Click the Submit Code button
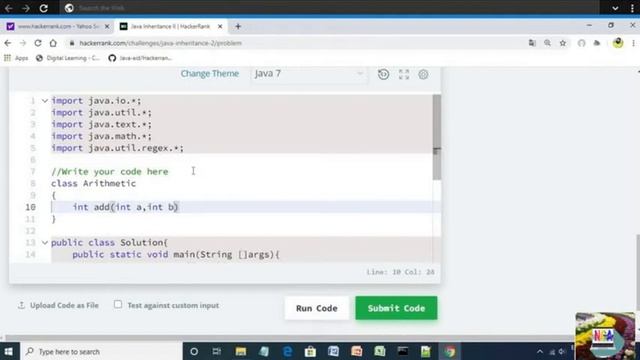640x360 pixels. [x=396, y=308]
